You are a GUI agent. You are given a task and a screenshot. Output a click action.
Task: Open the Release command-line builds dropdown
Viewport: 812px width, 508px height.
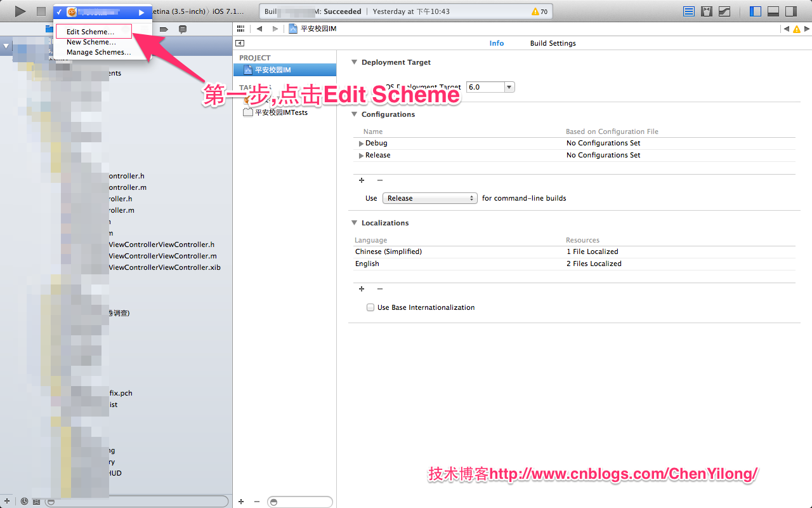tap(429, 198)
